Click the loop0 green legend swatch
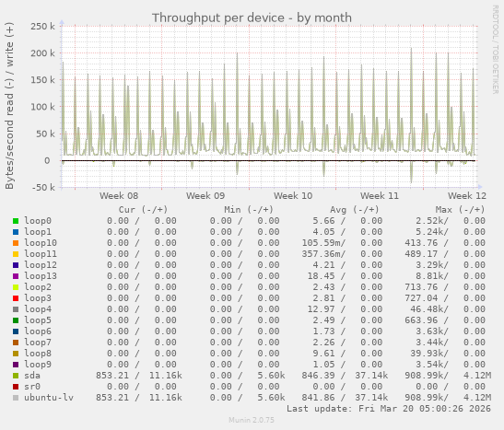The width and height of the screenshot is (504, 430). pyautogui.click(x=16, y=221)
